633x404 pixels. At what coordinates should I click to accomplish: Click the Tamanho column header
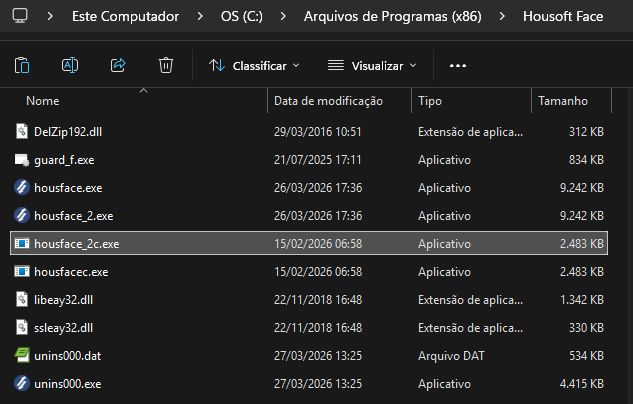(x=562, y=101)
